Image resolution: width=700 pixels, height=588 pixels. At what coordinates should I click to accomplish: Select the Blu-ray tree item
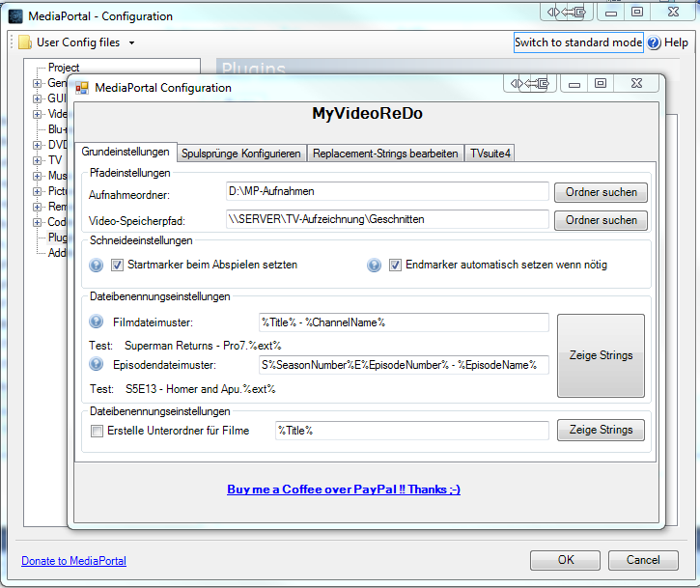pos(57,129)
